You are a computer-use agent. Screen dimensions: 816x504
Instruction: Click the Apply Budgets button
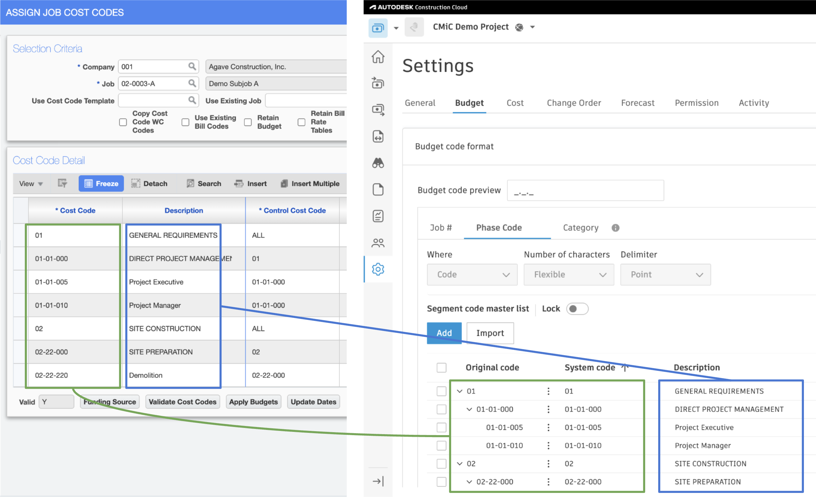click(x=253, y=402)
